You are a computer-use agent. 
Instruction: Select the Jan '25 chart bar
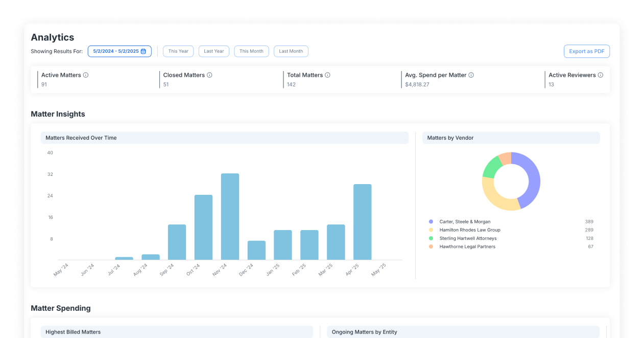(283, 245)
